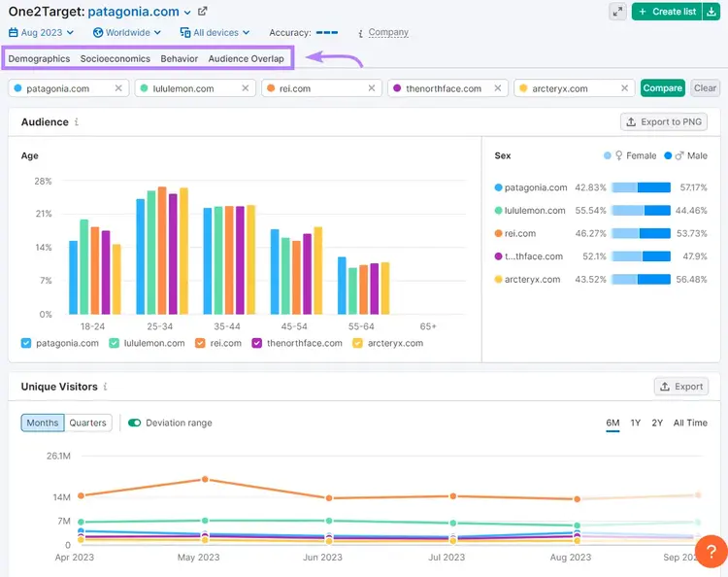Uncheck lululemon.com in Age chart legend
The width and height of the screenshot is (728, 577).
pyautogui.click(x=114, y=343)
